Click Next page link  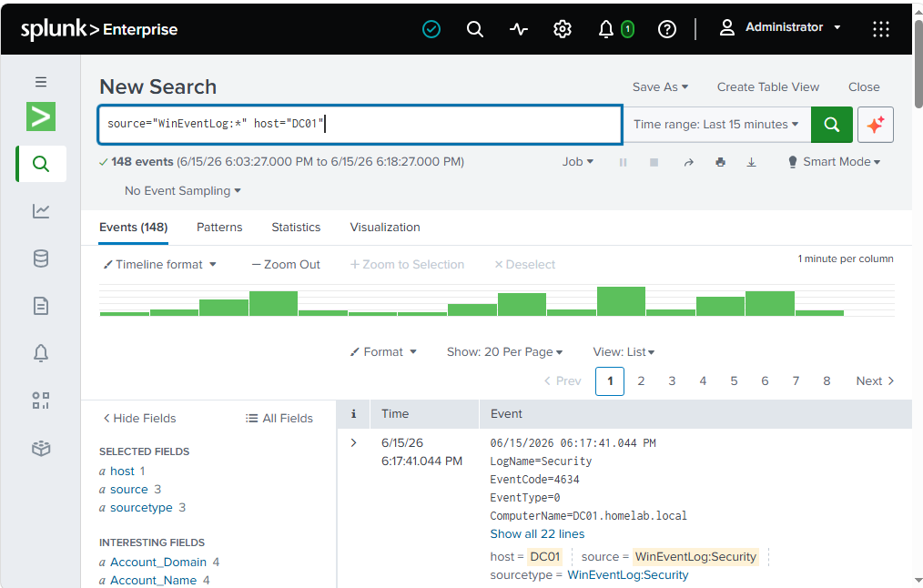(875, 381)
